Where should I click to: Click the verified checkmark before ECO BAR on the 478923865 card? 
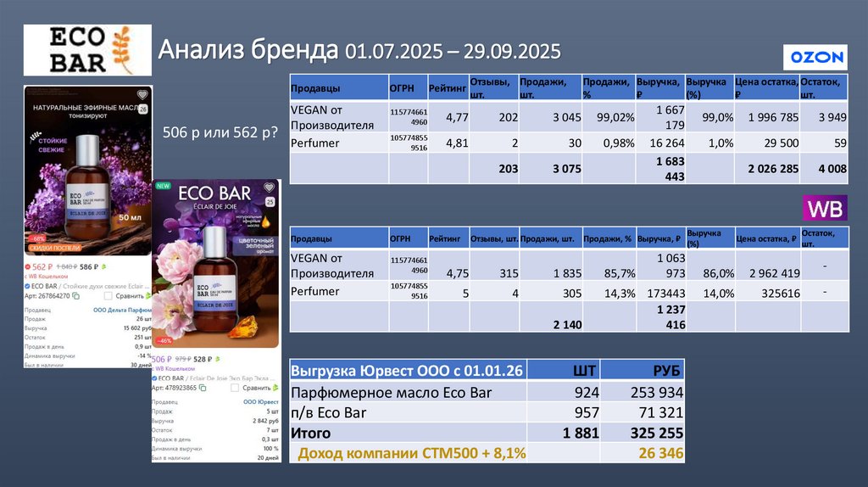click(154, 378)
